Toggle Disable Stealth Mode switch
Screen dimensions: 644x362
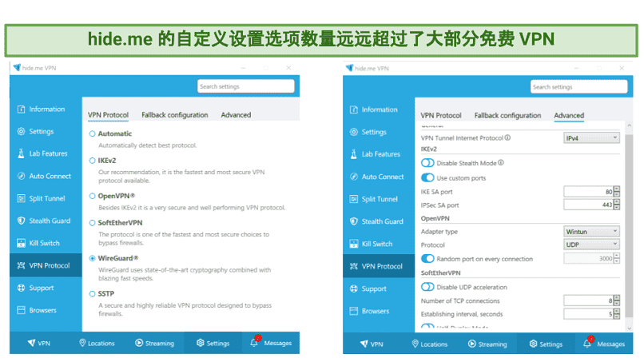coord(427,163)
